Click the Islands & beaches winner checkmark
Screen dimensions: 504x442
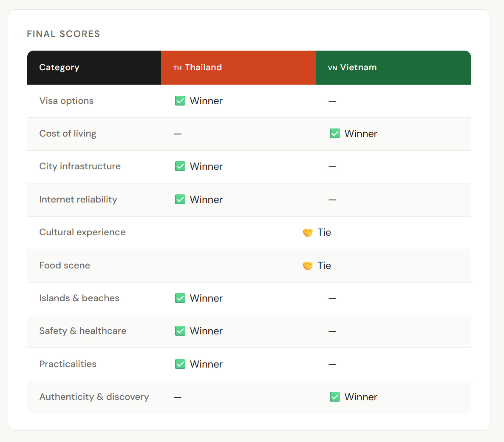pos(180,298)
